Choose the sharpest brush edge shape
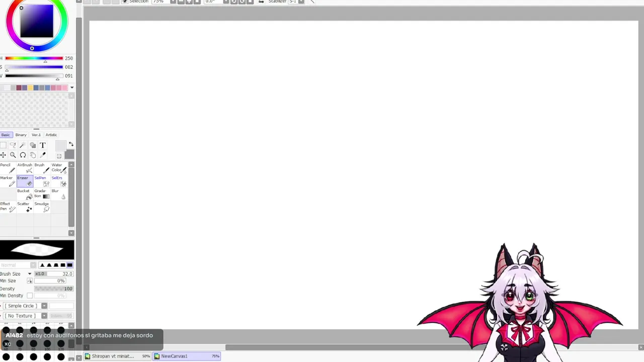 42,265
